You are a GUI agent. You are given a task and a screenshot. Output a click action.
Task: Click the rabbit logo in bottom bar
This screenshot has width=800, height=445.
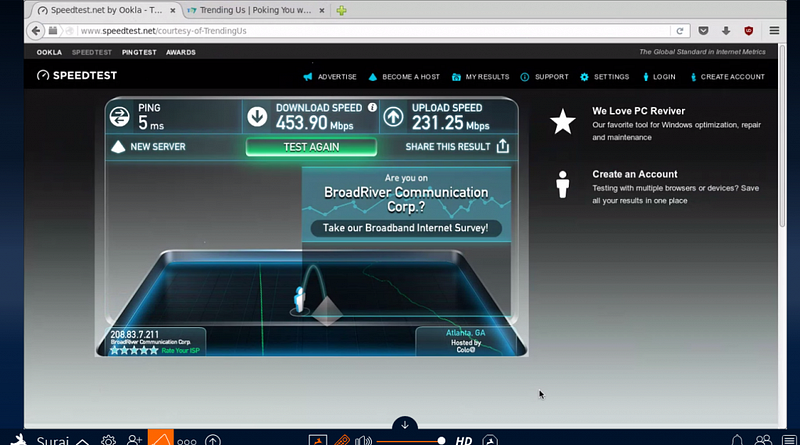tap(19, 440)
